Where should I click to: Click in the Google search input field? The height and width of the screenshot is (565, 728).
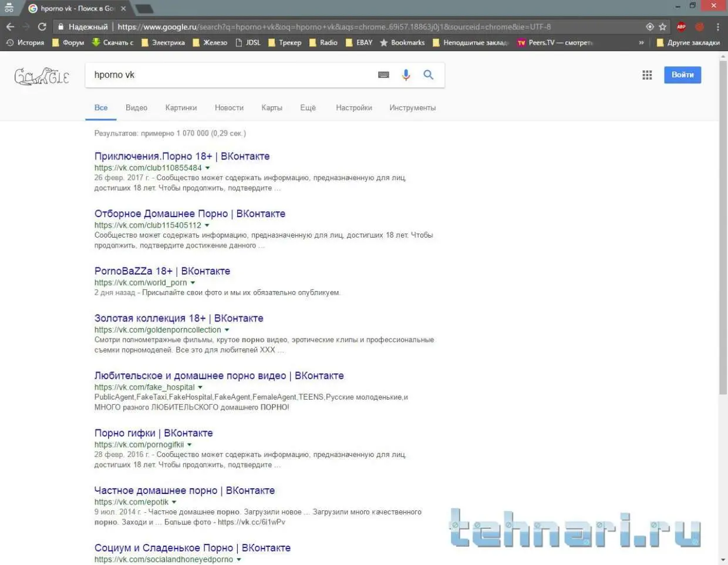(x=232, y=75)
